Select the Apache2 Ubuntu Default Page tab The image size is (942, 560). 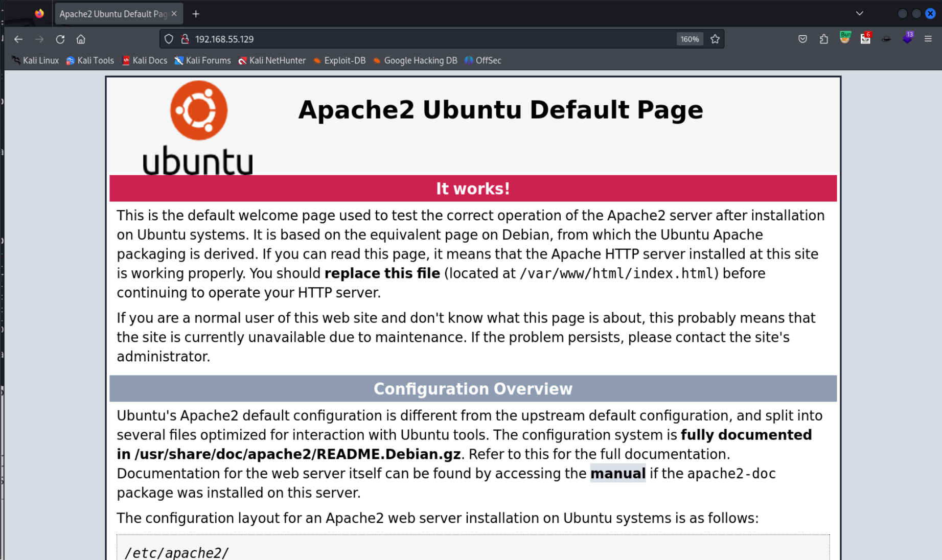113,14
